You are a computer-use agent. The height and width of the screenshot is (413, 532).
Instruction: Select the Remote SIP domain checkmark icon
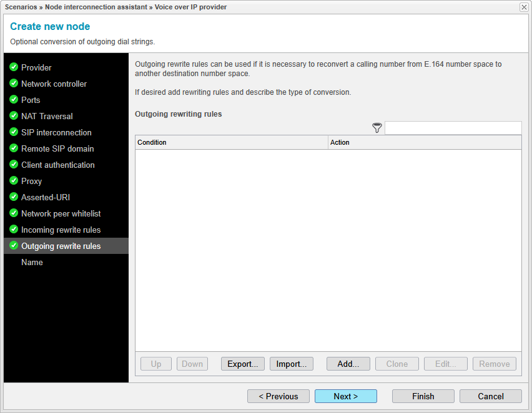click(13, 148)
